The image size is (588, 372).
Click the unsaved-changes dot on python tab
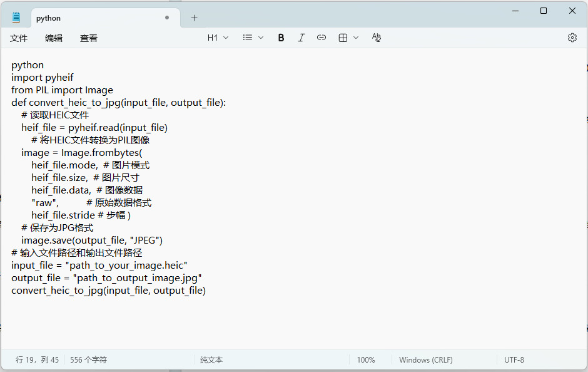pos(167,18)
